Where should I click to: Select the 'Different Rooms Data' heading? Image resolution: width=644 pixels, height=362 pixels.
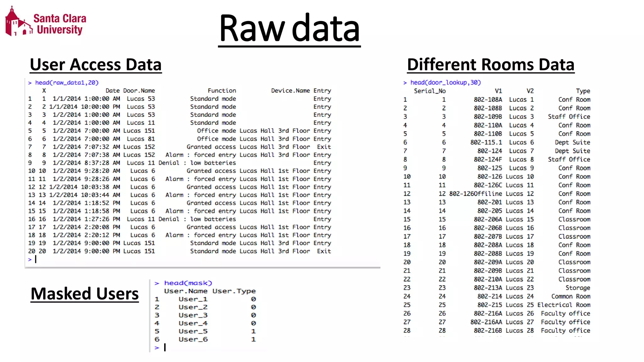(491, 65)
